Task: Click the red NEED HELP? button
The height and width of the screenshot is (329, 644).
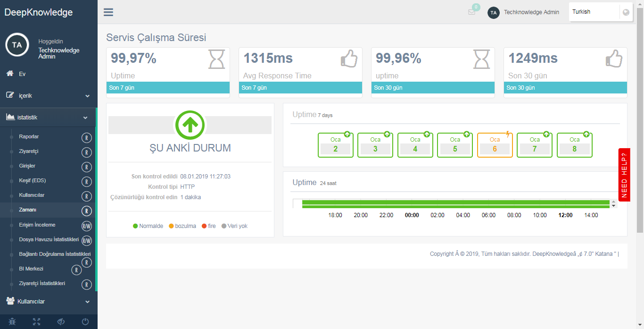Action: click(624, 175)
